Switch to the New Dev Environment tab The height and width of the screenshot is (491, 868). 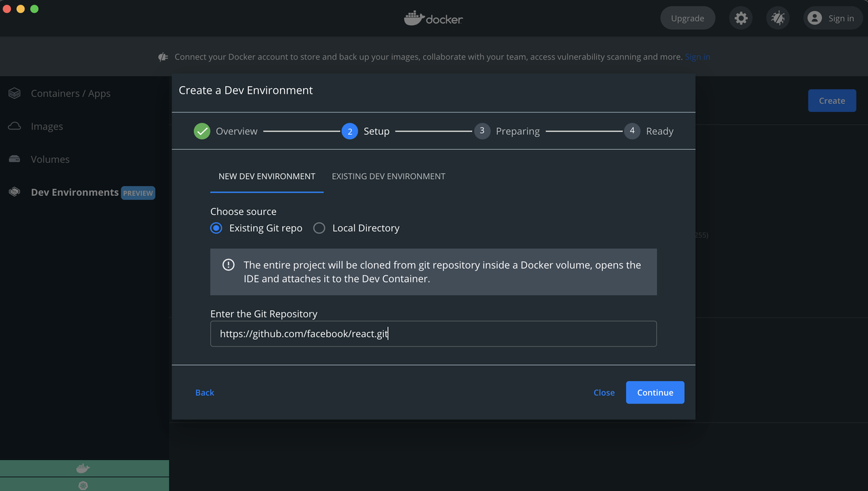267,176
